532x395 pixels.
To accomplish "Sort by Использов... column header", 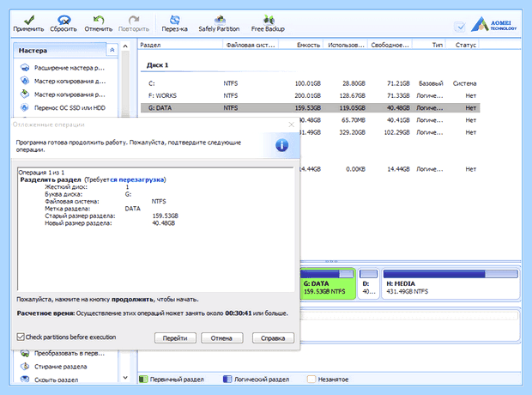I will point(346,45).
